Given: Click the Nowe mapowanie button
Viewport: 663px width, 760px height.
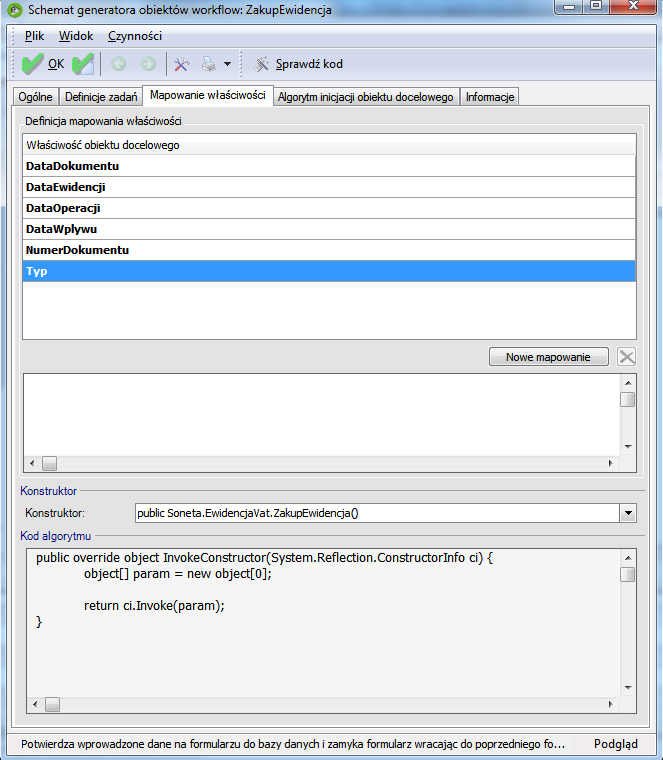Looking at the screenshot, I should tap(549, 357).
